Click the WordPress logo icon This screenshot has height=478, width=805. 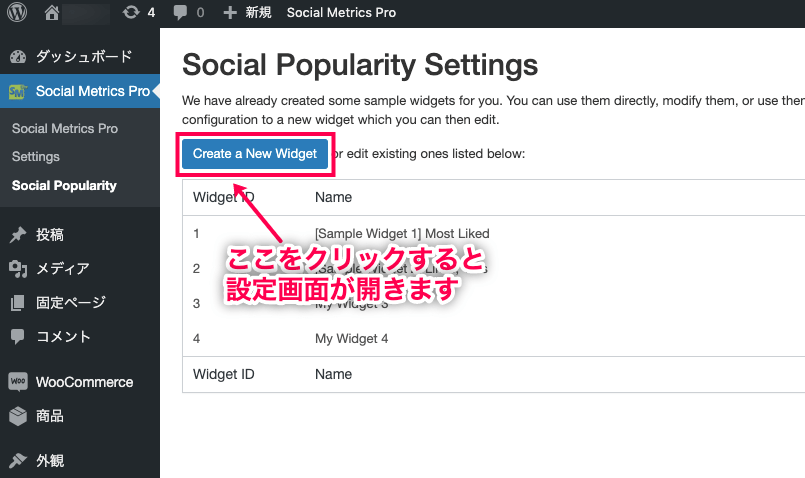(x=17, y=13)
